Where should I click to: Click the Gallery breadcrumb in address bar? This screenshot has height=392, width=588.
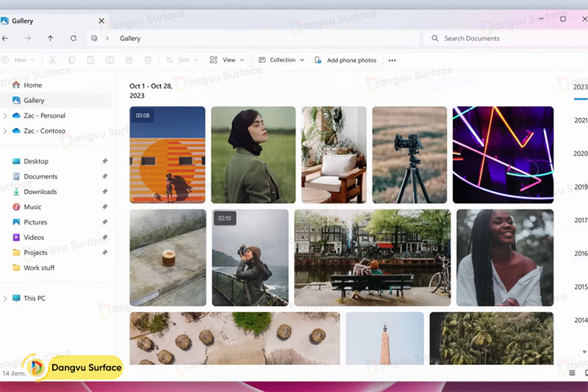point(130,38)
